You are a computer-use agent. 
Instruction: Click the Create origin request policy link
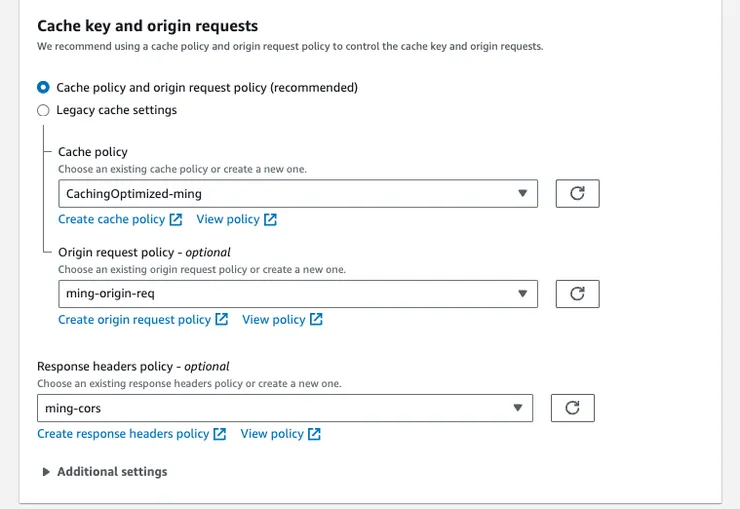[x=134, y=319]
